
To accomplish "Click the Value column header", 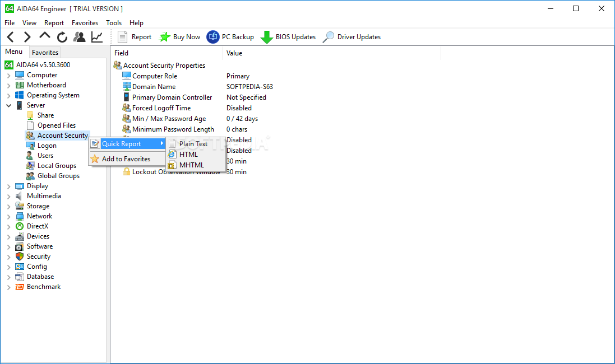I will 332,53.
